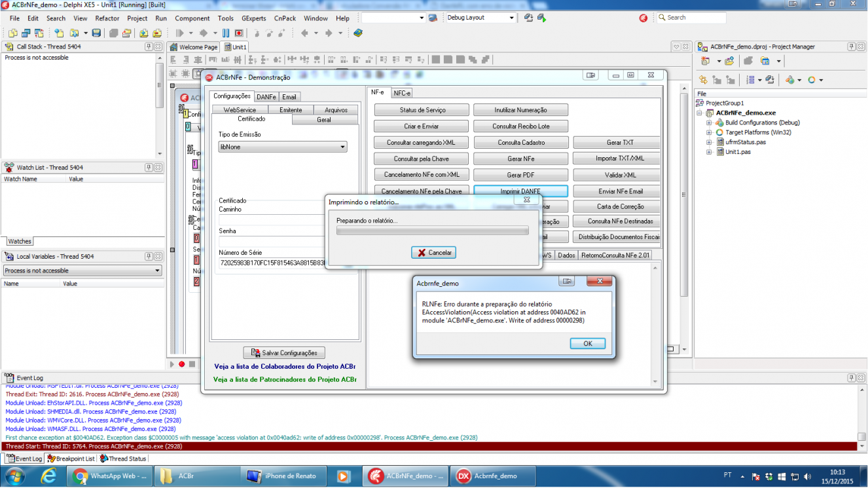Open the Help book icon in toolbar
This screenshot has width=868, height=488.
pyautogui.click(x=358, y=33)
